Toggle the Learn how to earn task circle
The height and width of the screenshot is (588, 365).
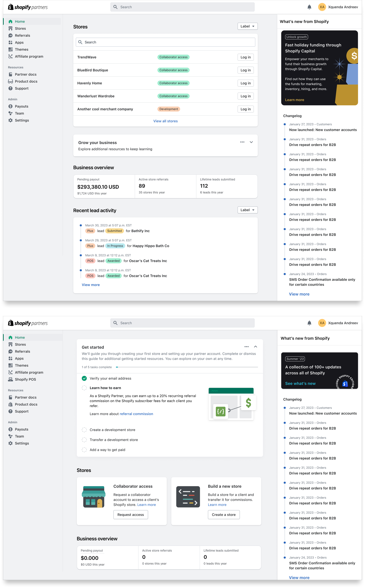coord(84,388)
